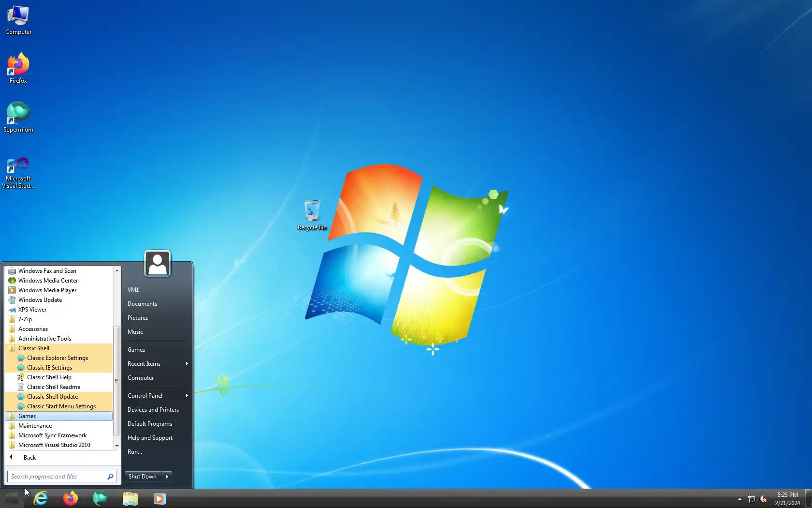Click the programs list scrollbar thumb
The width and height of the screenshot is (812, 508).
point(116,381)
